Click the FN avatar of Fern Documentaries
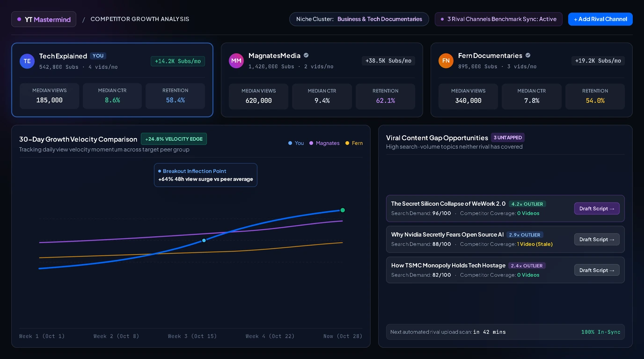 click(x=446, y=61)
